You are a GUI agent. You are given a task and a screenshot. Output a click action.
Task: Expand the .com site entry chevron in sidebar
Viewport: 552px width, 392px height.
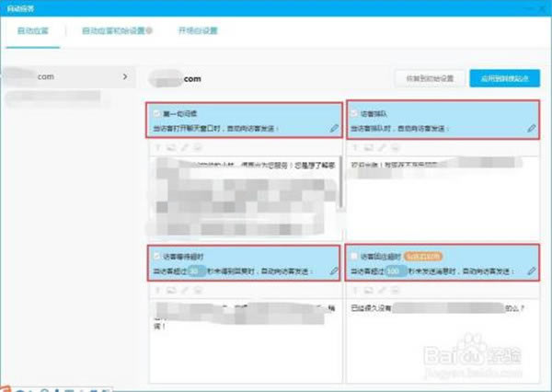coord(123,78)
